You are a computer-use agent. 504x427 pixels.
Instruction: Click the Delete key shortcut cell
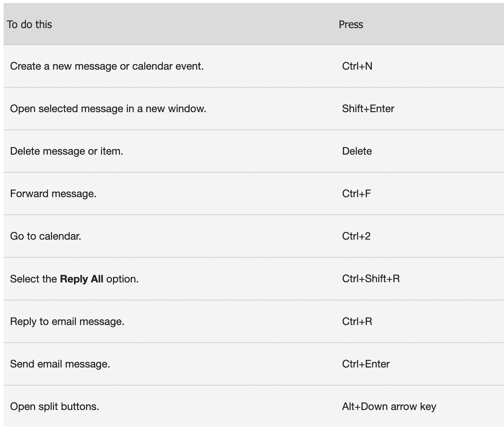point(357,151)
